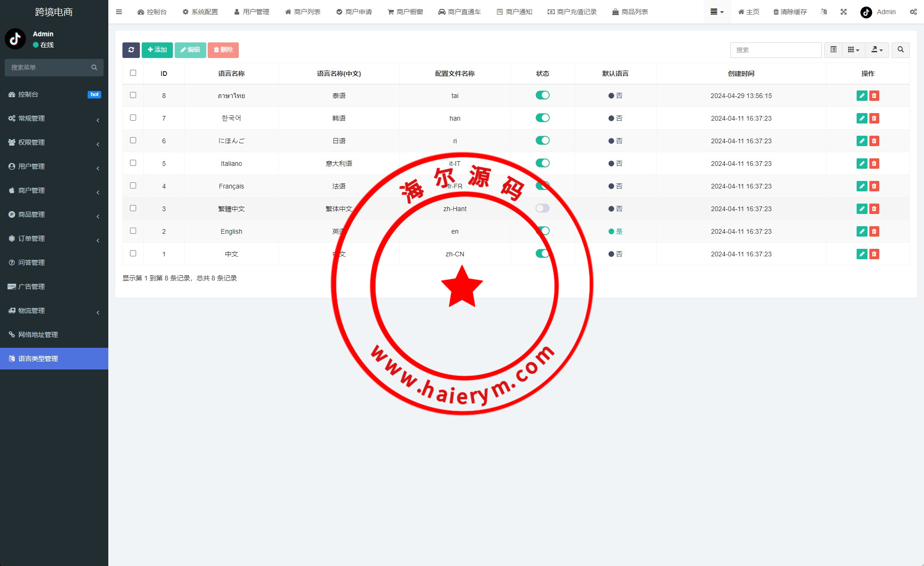Click the green 添加 button
Screen dimensions: 924x566
(x=157, y=50)
